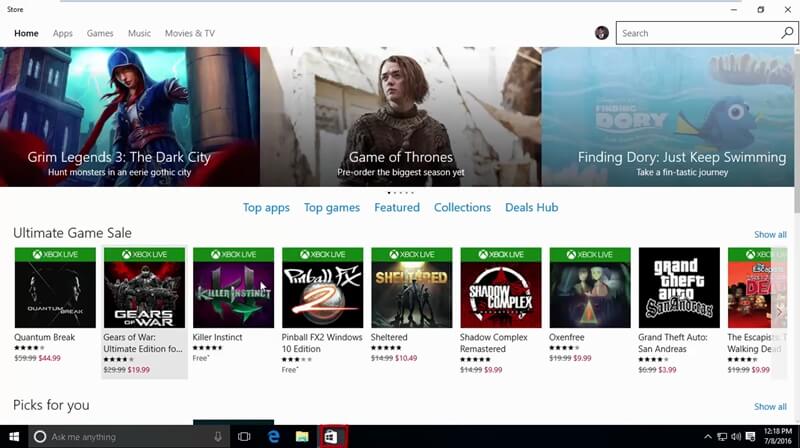Show hidden system tray icons
The height and width of the screenshot is (448, 800).
tap(708, 437)
